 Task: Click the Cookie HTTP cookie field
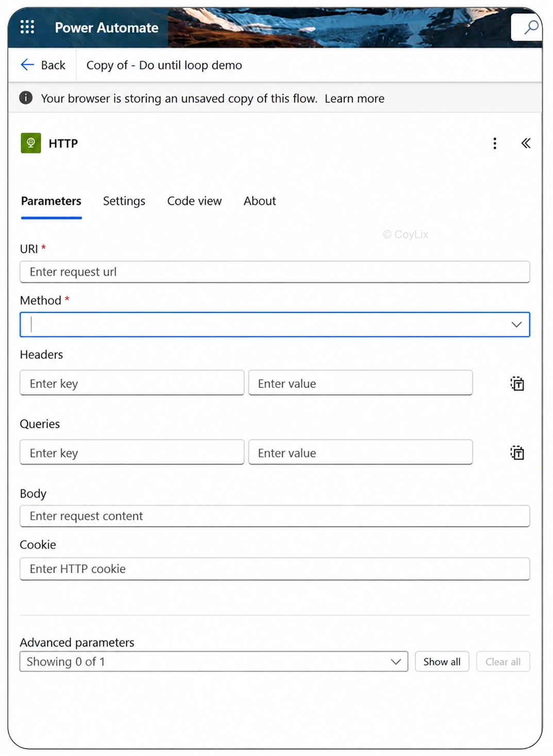(275, 569)
